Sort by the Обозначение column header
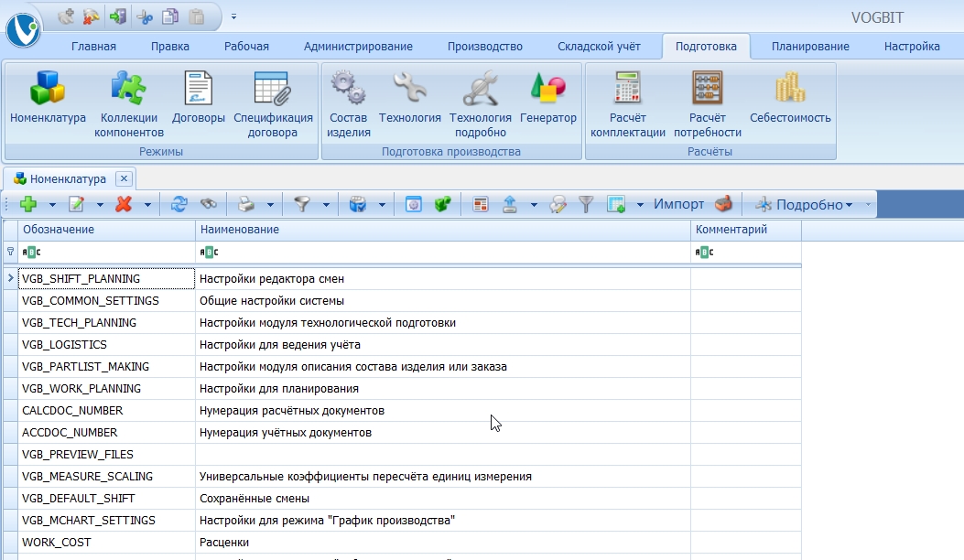Viewport: 964px width, 560px height. click(106, 230)
